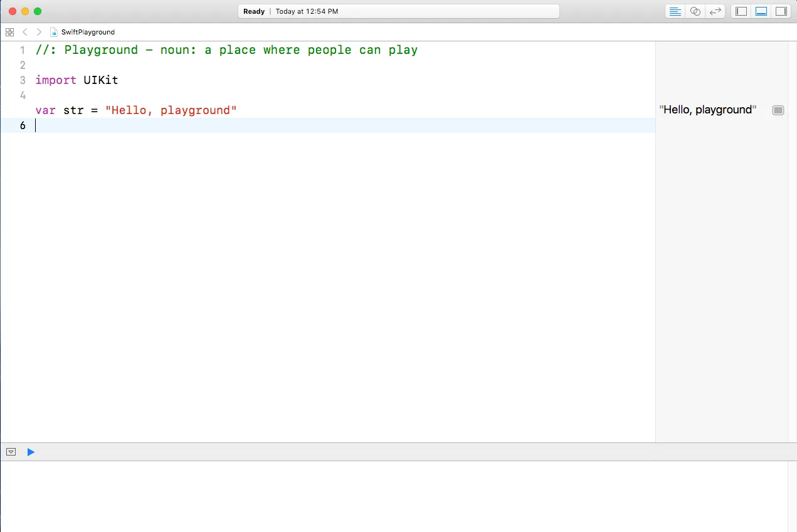Click the SwiftPlayground file icon
The height and width of the screenshot is (532, 797).
54,32
